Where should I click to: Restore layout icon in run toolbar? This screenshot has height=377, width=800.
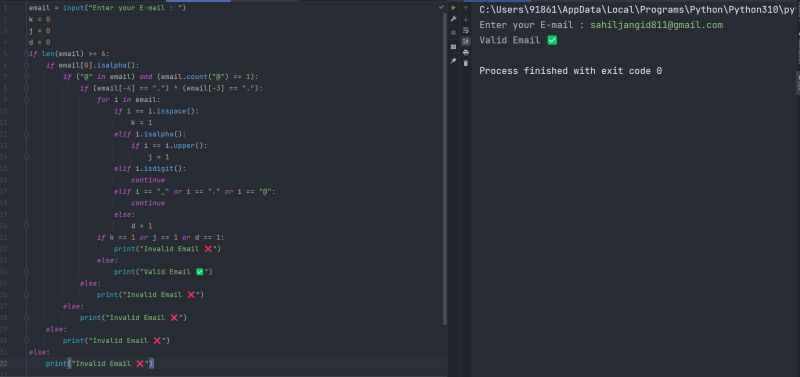pyautogui.click(x=453, y=46)
